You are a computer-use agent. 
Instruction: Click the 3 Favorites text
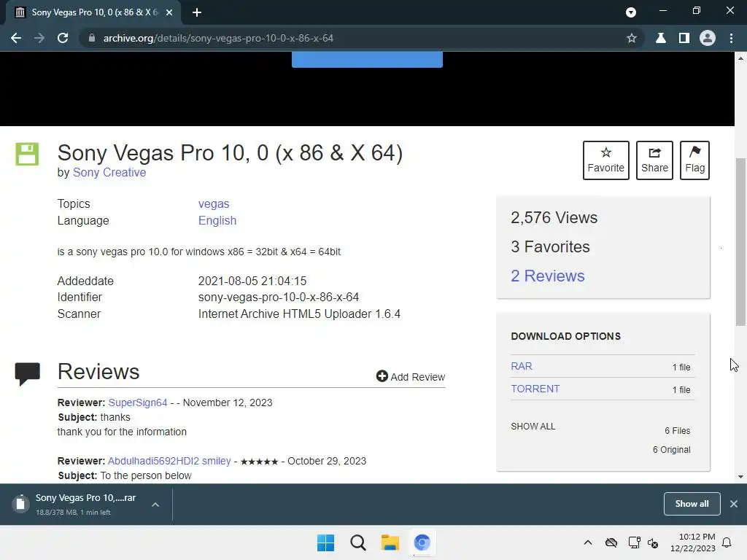(x=550, y=246)
